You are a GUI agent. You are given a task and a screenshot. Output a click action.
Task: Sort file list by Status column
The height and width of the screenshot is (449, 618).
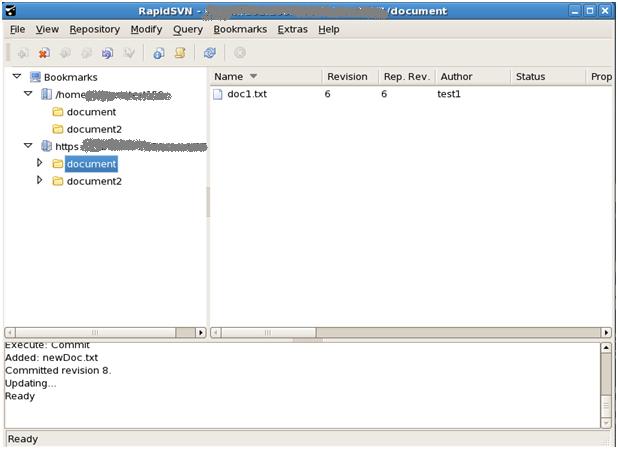click(548, 76)
